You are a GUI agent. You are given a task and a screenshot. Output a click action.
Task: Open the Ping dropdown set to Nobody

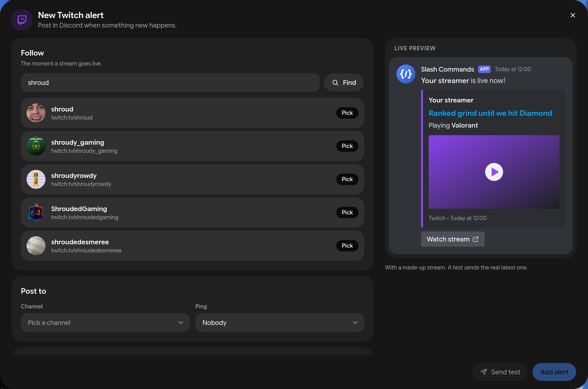(x=280, y=322)
